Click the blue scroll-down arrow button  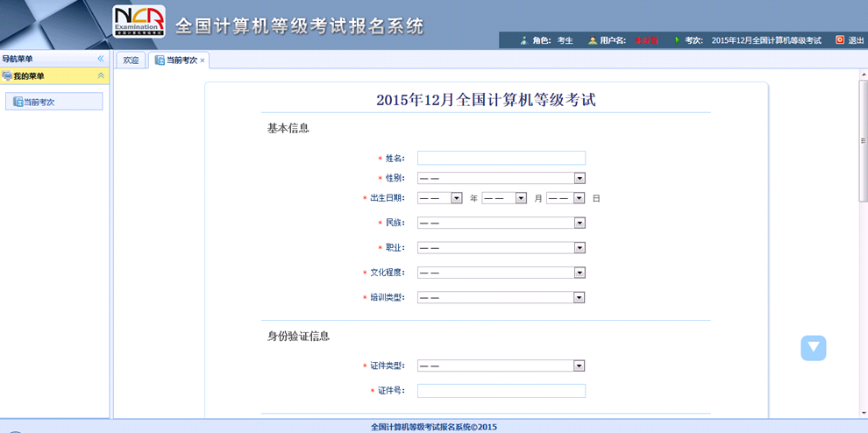pos(813,348)
